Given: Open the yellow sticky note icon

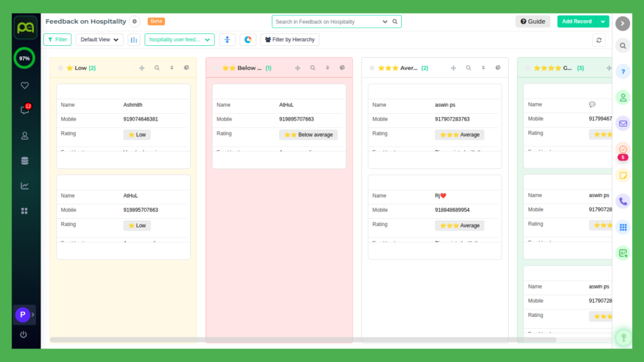Looking at the screenshot, I should pos(623,175).
